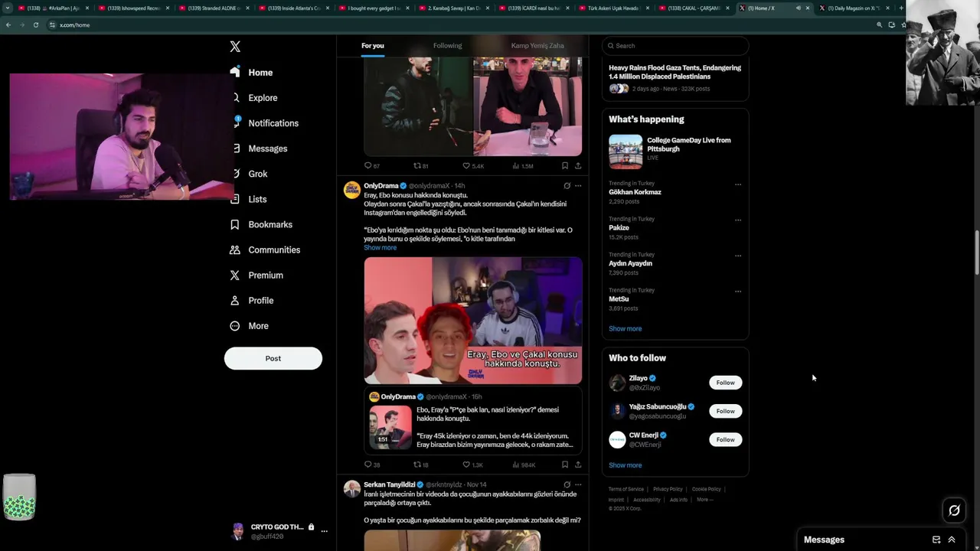Screen dimensions: 980x551
Task: Open Grok icon on OnlyDrama post
Action: (567, 186)
